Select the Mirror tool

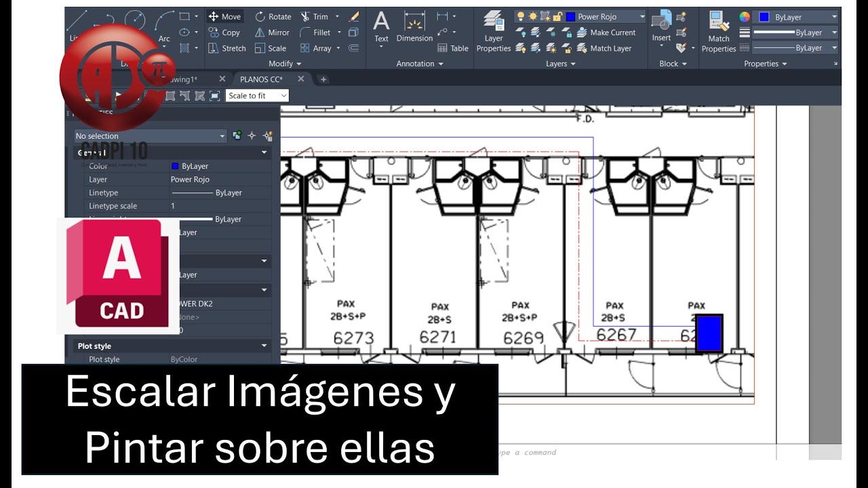pos(272,33)
